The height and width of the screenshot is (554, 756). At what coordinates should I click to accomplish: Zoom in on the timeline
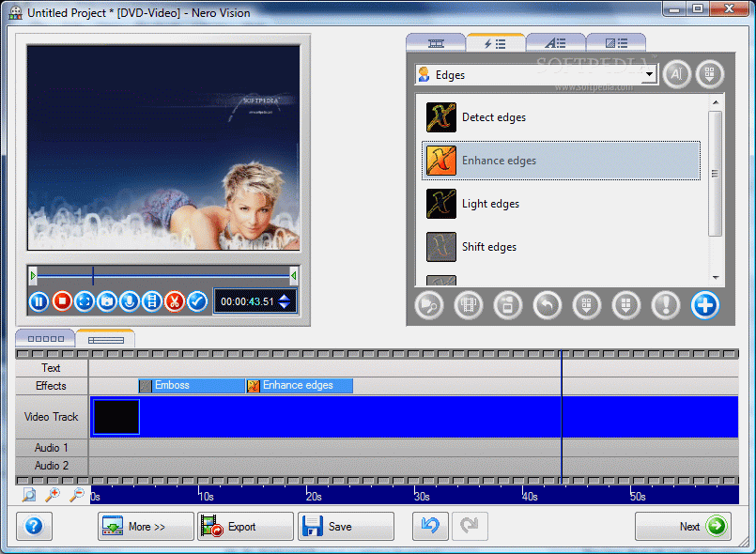click(x=52, y=495)
